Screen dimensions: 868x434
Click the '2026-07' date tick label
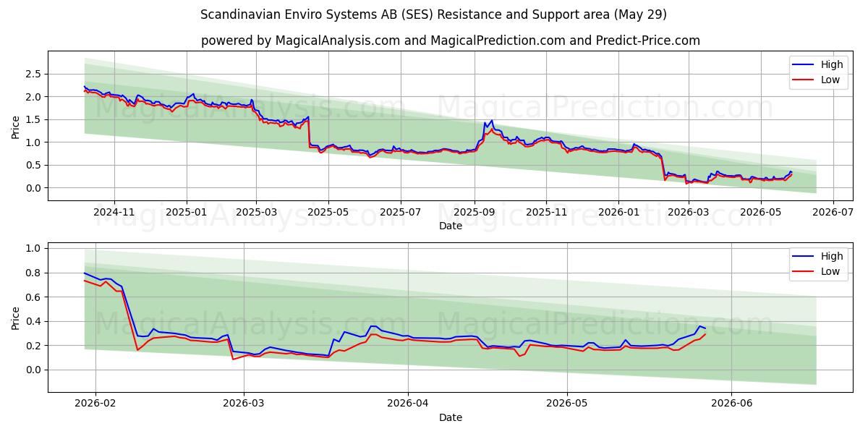(x=833, y=213)
